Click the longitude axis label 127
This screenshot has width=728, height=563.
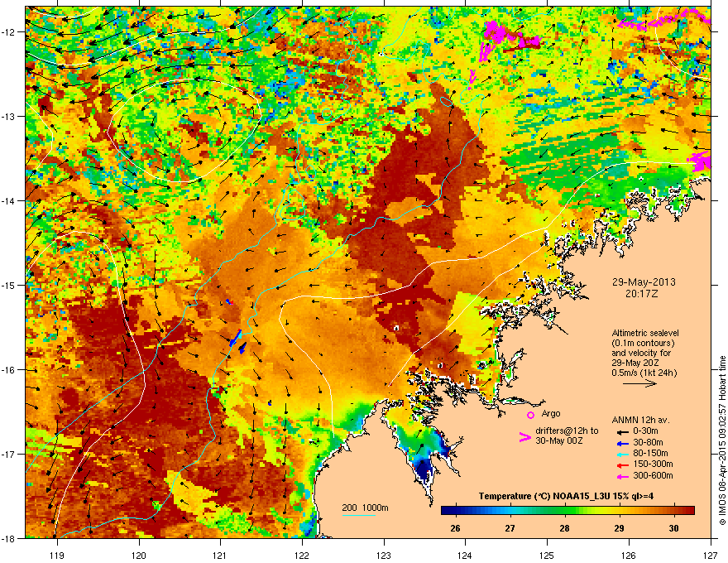coord(710,555)
